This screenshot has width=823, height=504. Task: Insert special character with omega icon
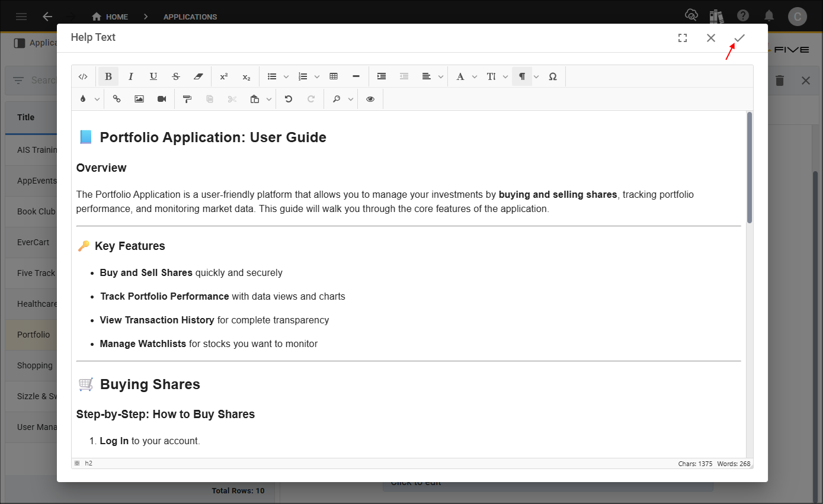553,76
